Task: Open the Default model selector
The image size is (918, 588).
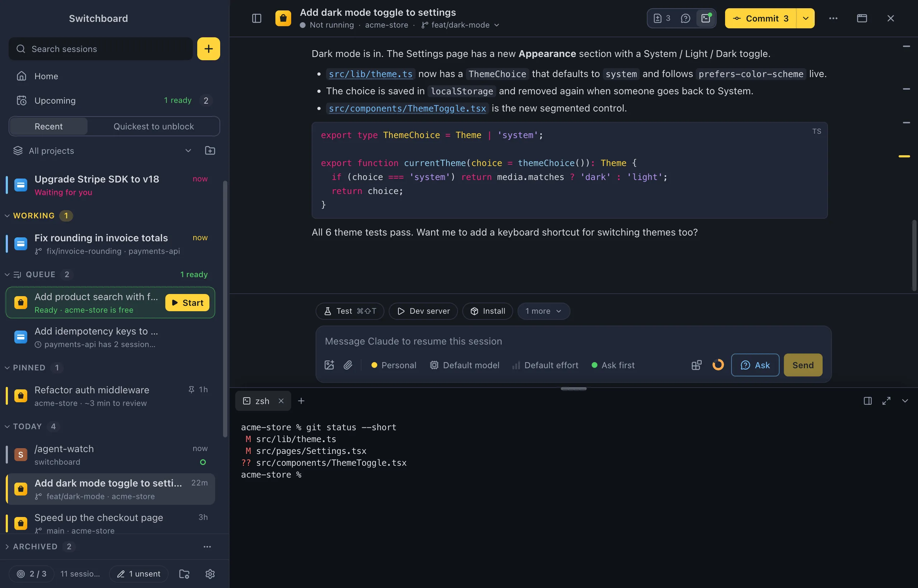Action: (x=464, y=365)
